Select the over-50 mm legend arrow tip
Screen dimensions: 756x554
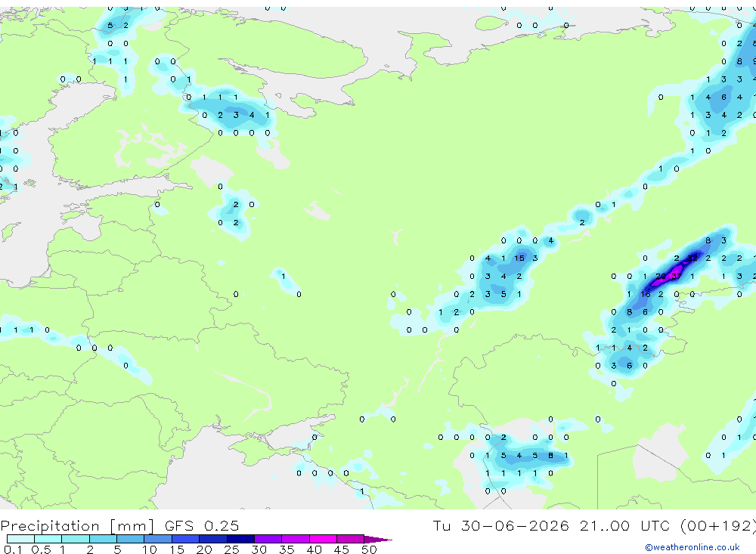378,539
